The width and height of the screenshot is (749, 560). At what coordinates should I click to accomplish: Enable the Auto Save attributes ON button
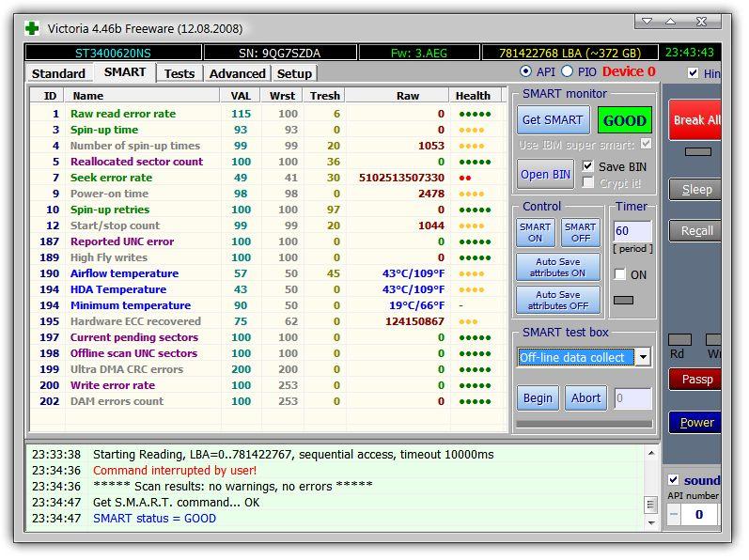tap(558, 268)
